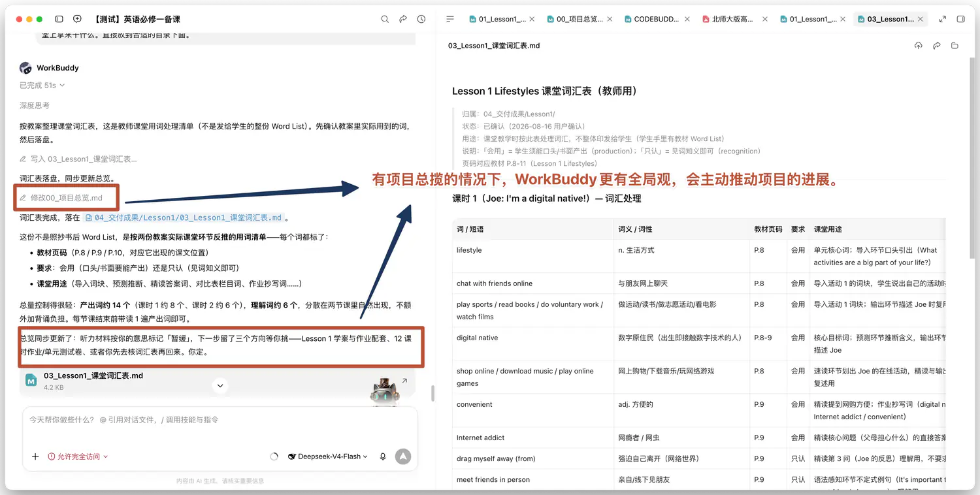Expand the 深度思考 section
This screenshot has height=495, width=980.
[x=35, y=105]
